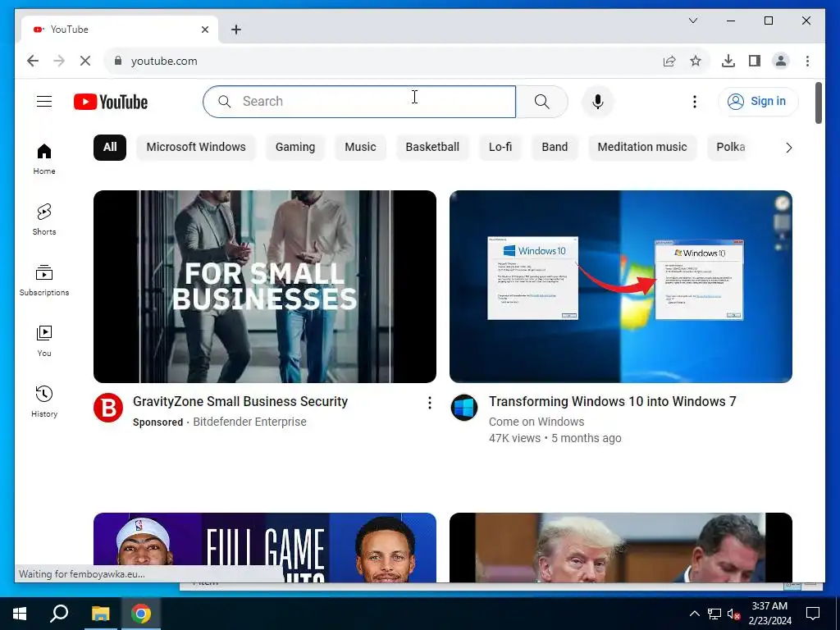Open Bitdefender Enterprise channel avatar
Screen dimensions: 840x630
(108, 408)
